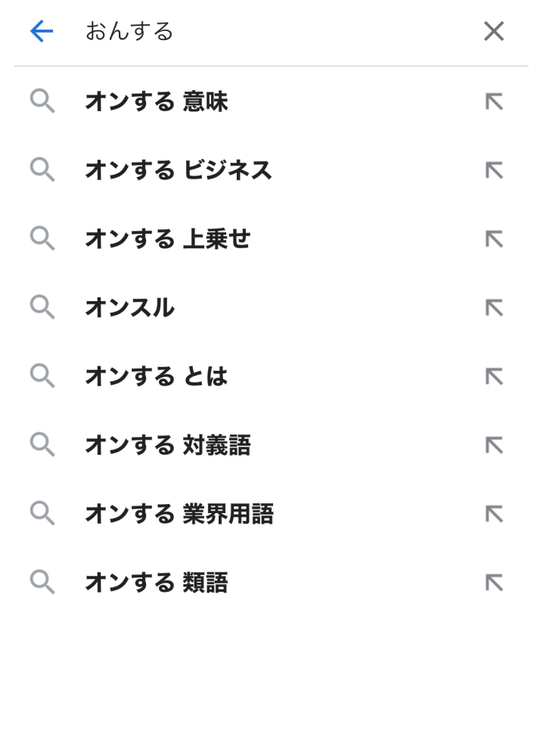This screenshot has height=756, width=537.
Task: Insert オンする 類語 using its diagonal arrow
Action: (493, 583)
